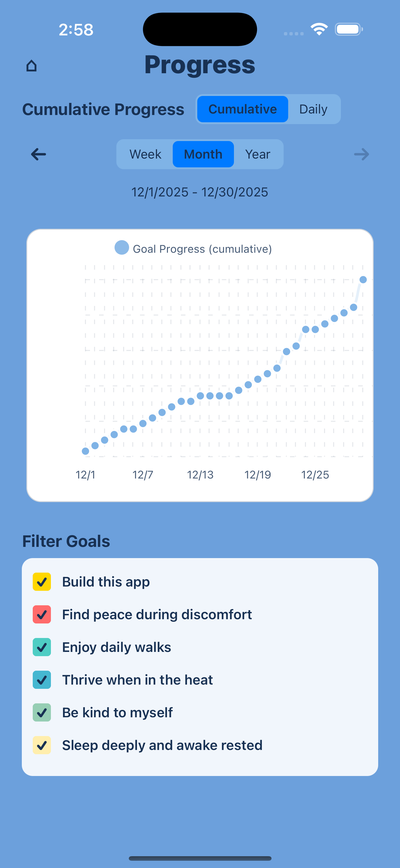The width and height of the screenshot is (400, 868).
Task: Keep Cumulative view selected by tapping it
Action: click(242, 109)
